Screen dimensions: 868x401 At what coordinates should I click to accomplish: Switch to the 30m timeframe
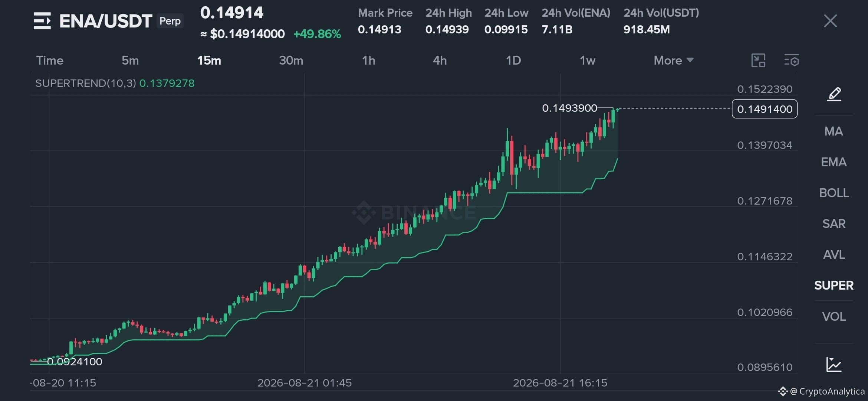(x=291, y=61)
